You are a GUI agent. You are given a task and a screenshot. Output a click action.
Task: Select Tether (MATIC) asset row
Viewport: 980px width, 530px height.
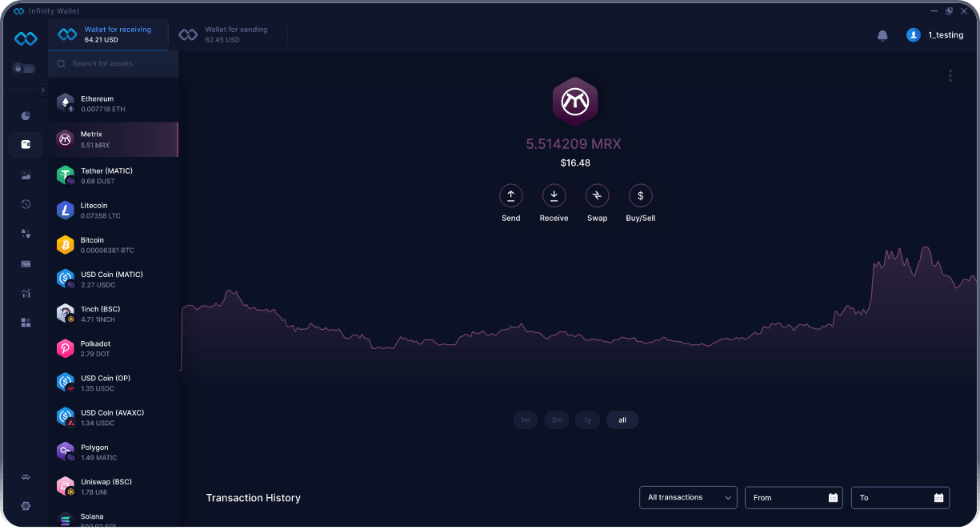coord(113,175)
